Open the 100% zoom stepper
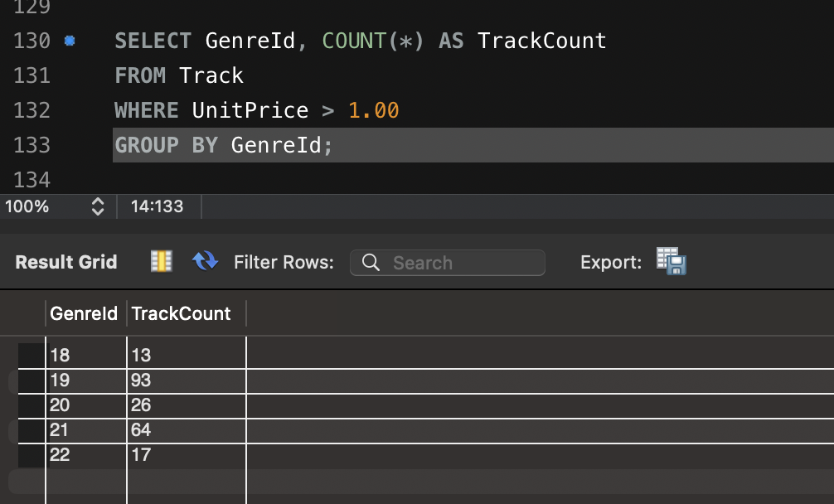This screenshot has width=834, height=504. pyautogui.click(x=97, y=206)
